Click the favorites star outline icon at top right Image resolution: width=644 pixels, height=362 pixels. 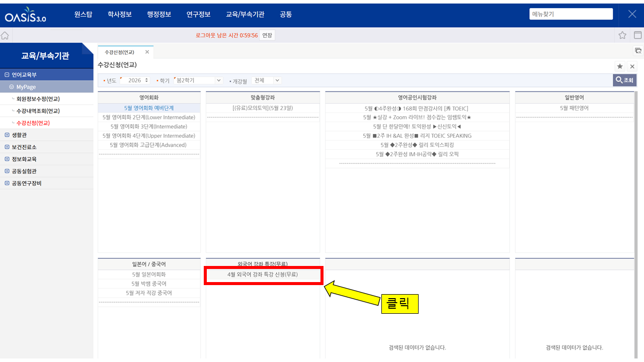pyautogui.click(x=622, y=35)
